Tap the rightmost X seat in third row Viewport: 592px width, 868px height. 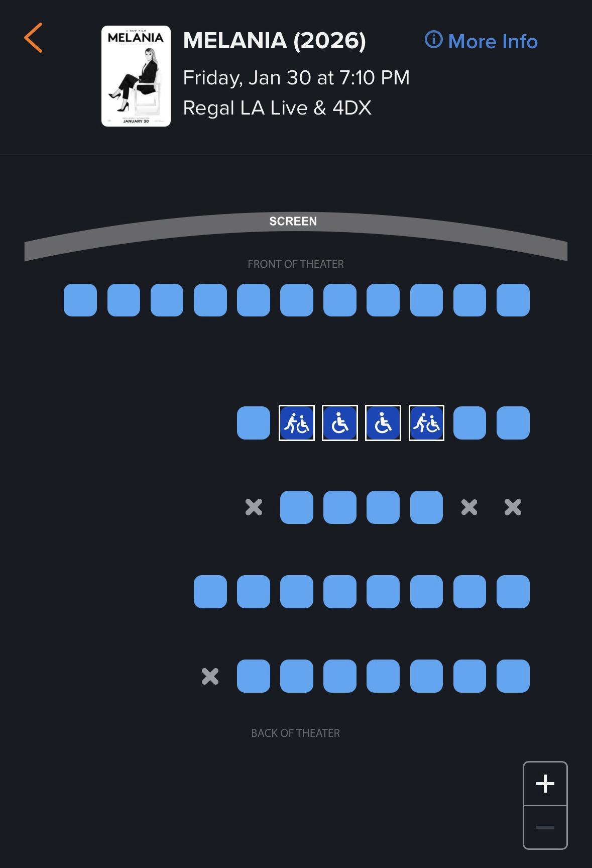point(513,507)
